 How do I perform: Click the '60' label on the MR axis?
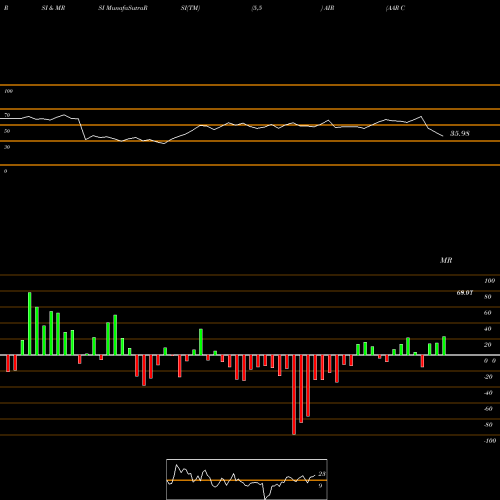click(x=488, y=313)
